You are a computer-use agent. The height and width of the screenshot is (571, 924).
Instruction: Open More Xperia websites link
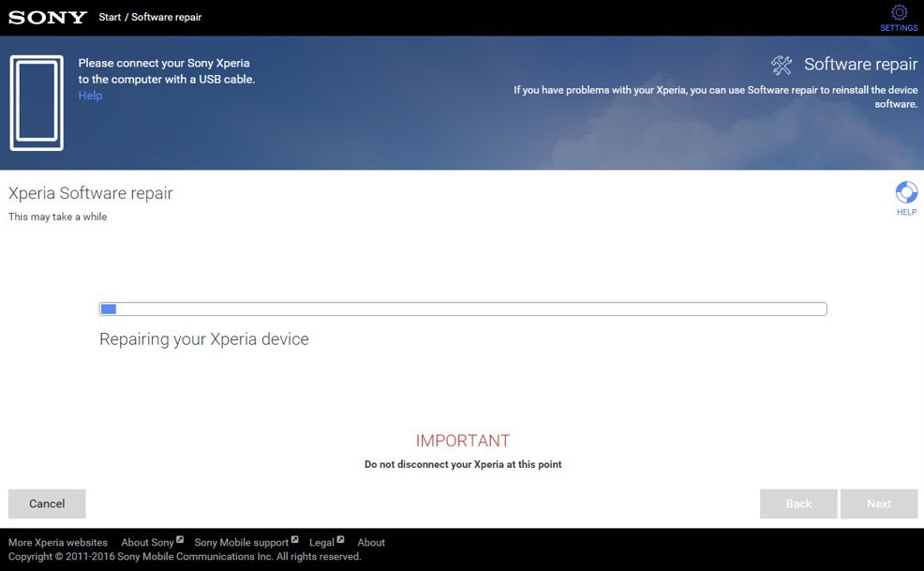tap(58, 542)
